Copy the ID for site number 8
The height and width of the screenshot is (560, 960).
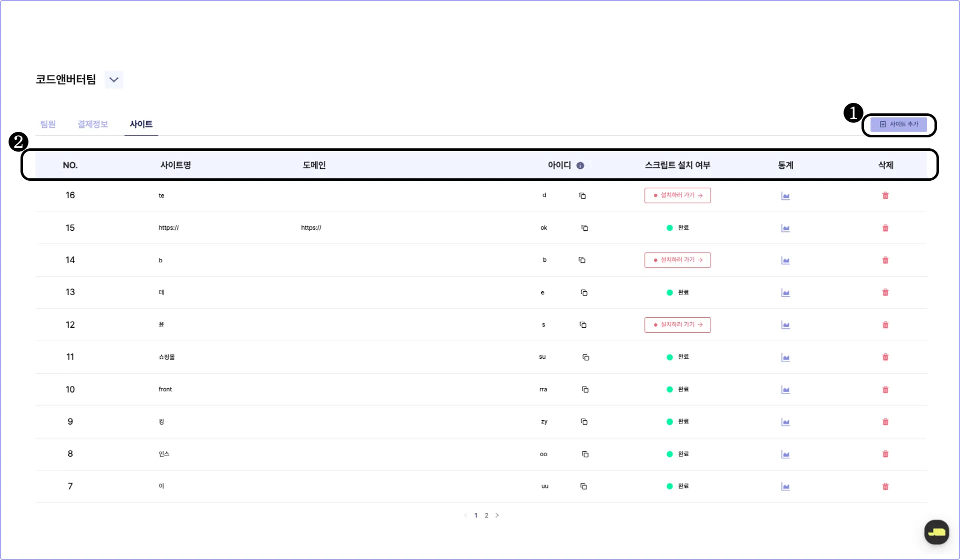tap(585, 454)
